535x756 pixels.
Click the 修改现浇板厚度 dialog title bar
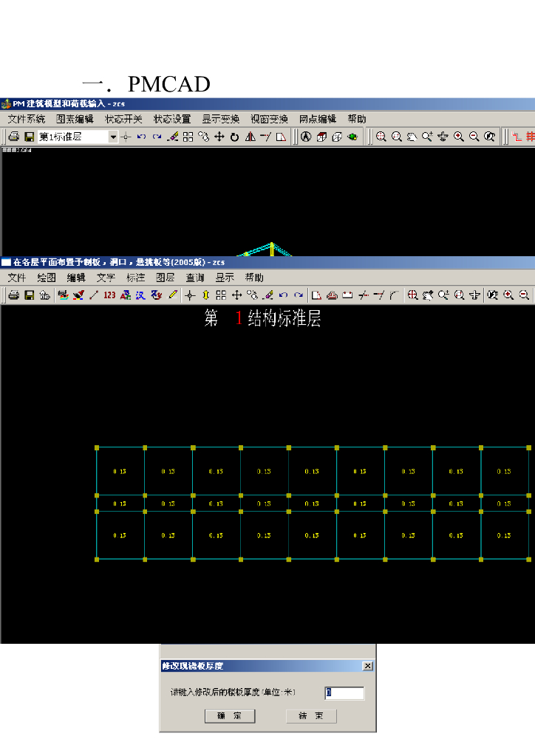coord(267,666)
